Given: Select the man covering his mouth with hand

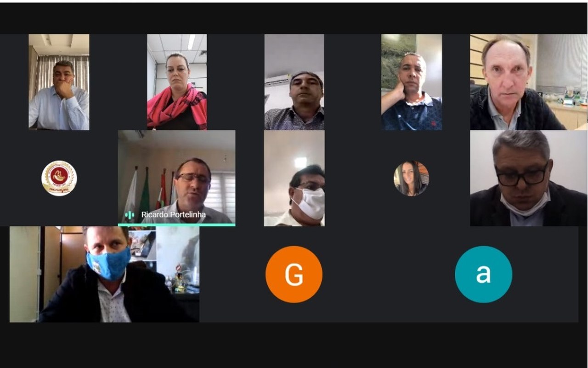Looking at the screenshot, I should click(59, 82).
